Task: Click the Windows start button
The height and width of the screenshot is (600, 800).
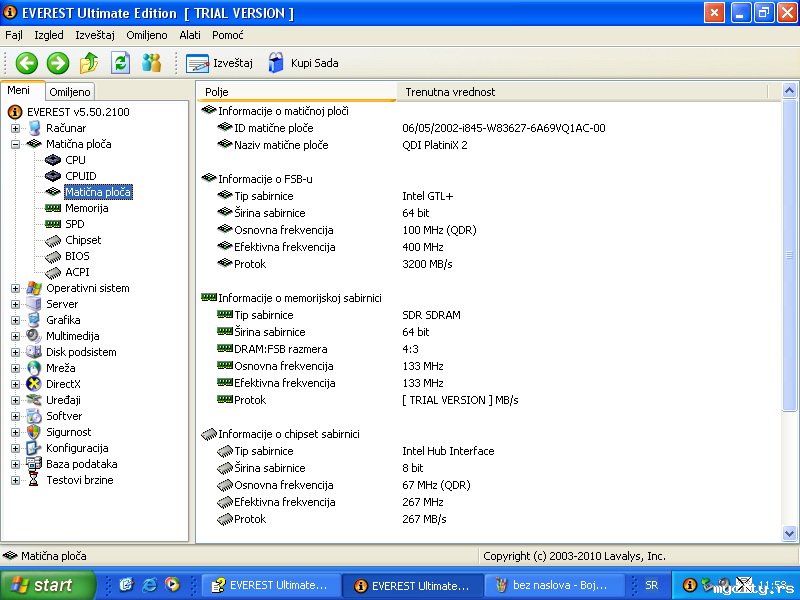Action: coord(47,585)
